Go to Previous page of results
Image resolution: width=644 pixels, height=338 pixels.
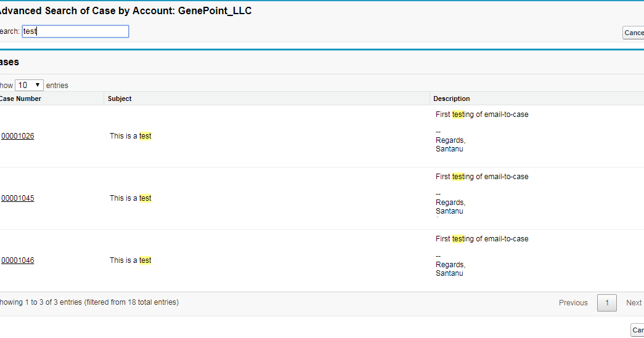tap(573, 303)
